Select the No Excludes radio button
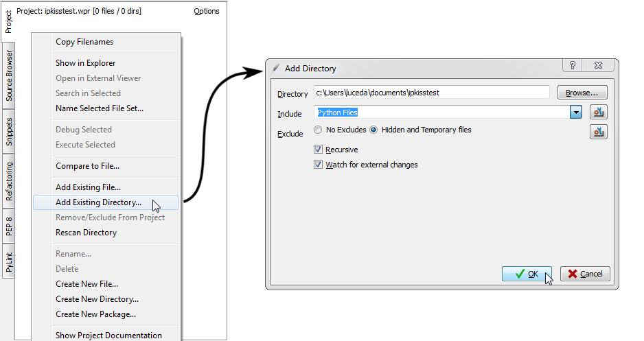Image resolution: width=644 pixels, height=341 pixels. 318,130
